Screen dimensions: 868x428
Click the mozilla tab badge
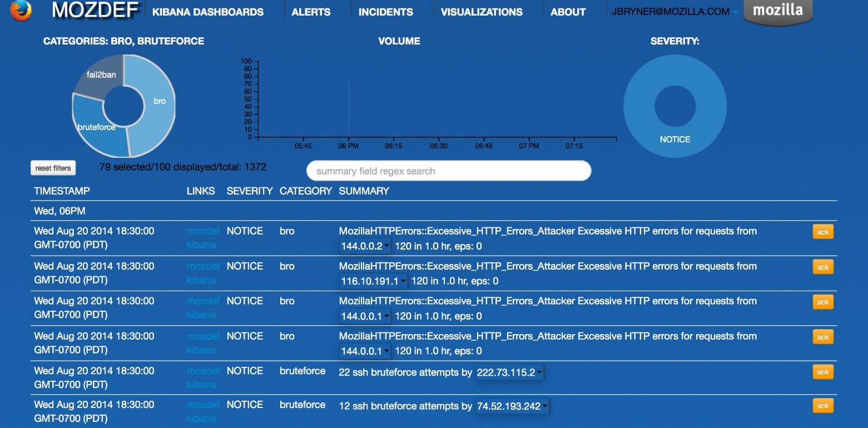pos(777,11)
